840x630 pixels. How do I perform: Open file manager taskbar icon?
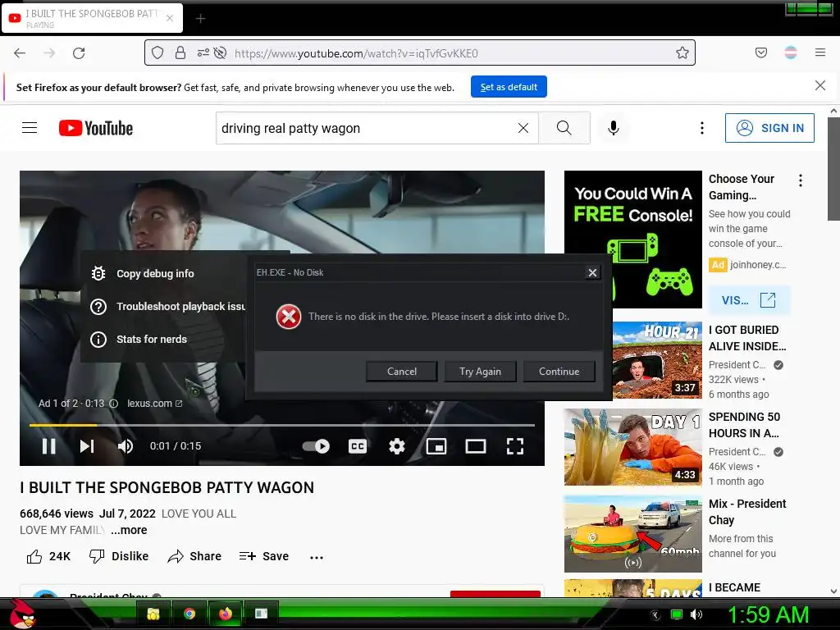[153, 614]
